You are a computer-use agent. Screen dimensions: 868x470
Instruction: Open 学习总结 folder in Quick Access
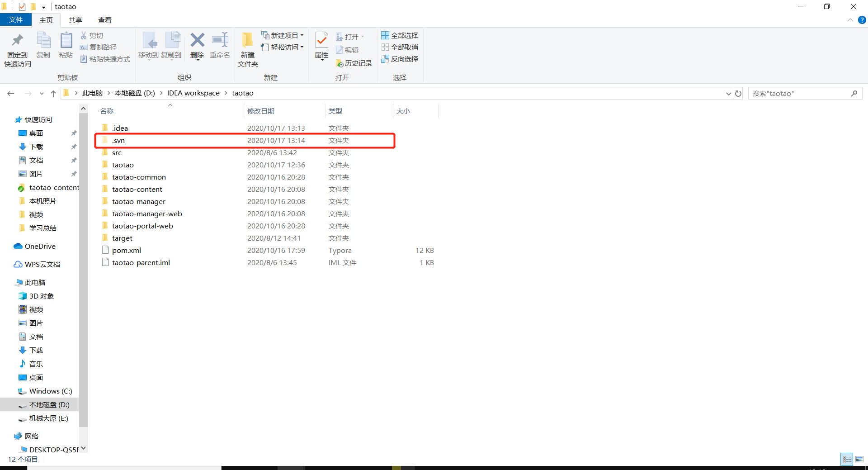click(42, 228)
